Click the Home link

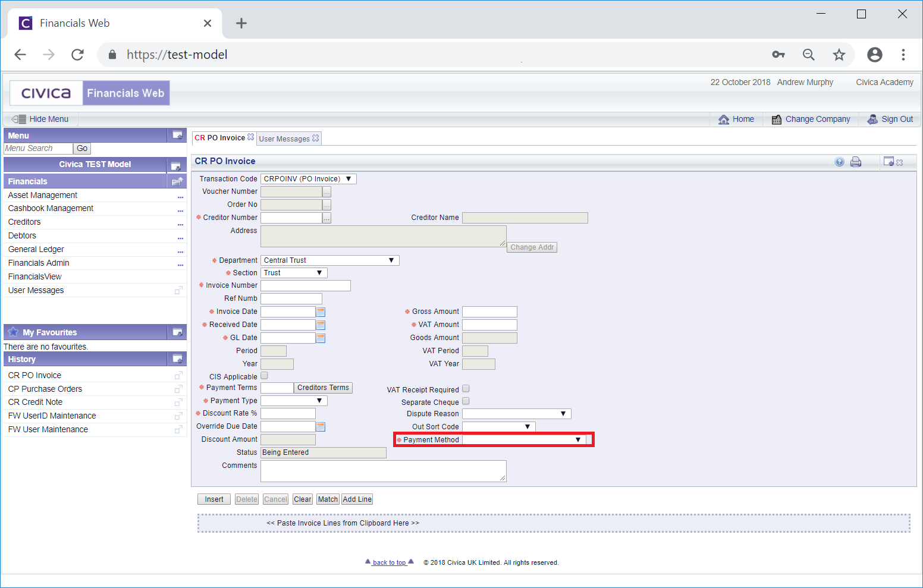pos(736,119)
